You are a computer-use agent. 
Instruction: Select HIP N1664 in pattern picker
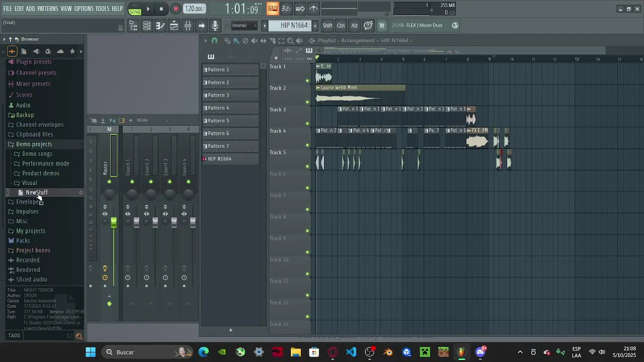tap(230, 159)
